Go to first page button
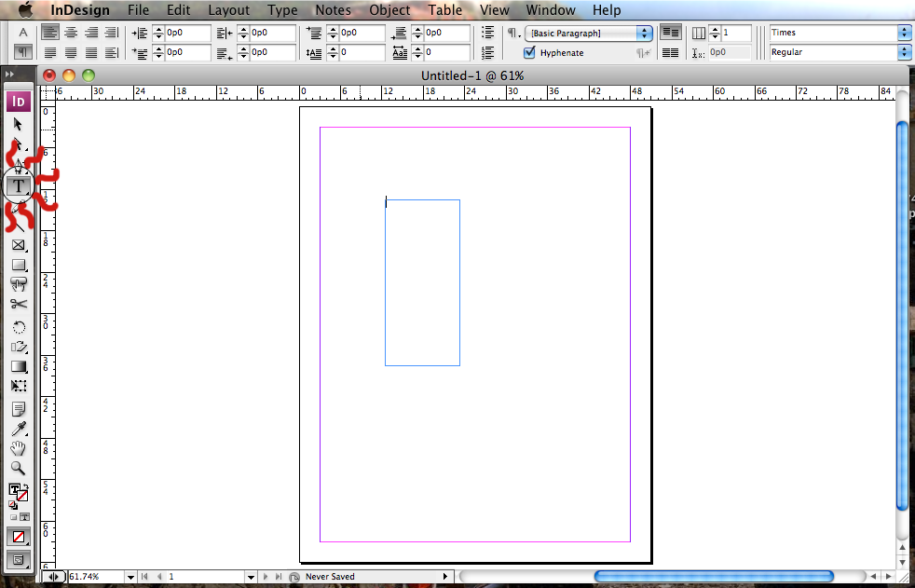The width and height of the screenshot is (915, 588). tap(145, 577)
